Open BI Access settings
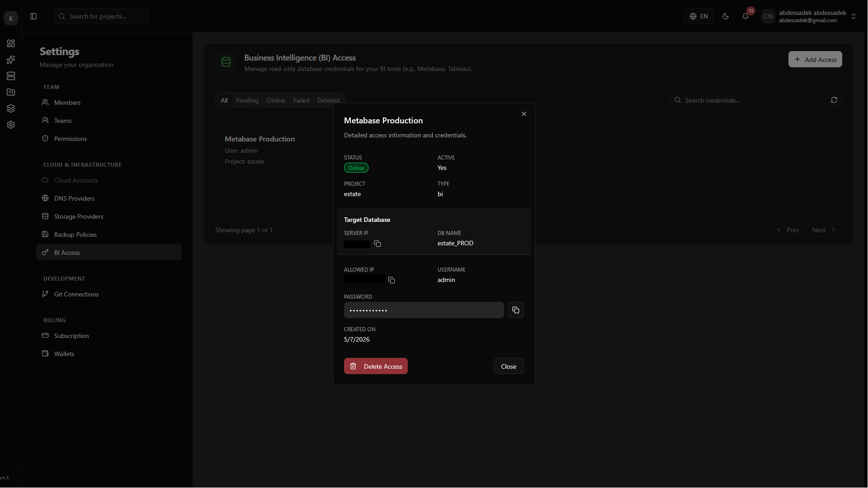The image size is (868, 488). pyautogui.click(x=109, y=253)
